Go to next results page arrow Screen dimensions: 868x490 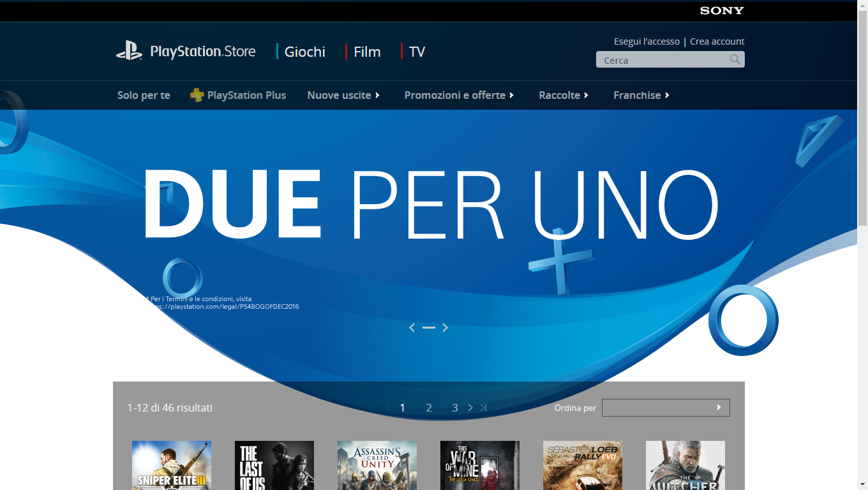[x=470, y=408]
